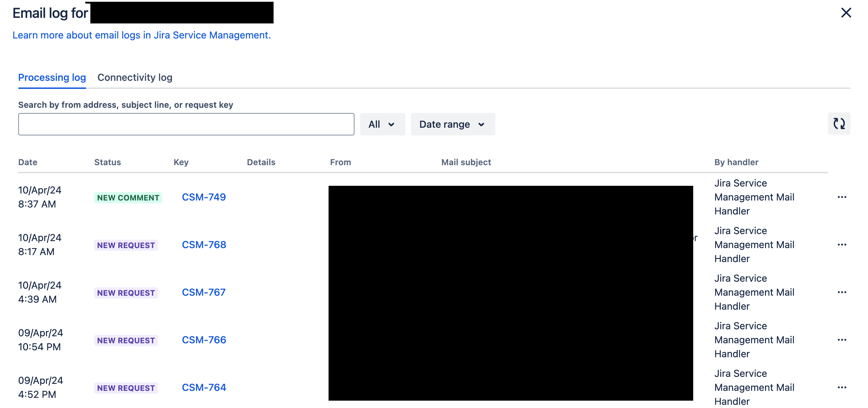Viewport: 868px width, 408px height.
Task: Click the Status column header
Action: pyautogui.click(x=108, y=162)
